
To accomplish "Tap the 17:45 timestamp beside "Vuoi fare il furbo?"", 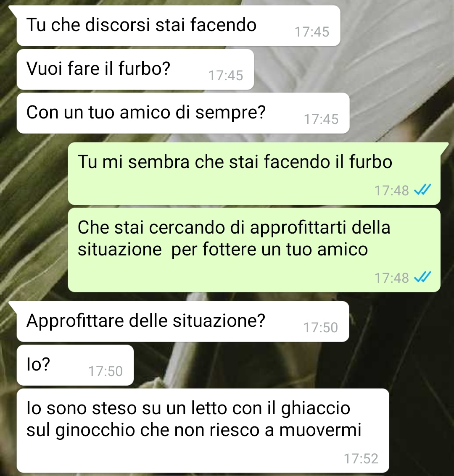I will pyautogui.click(x=226, y=76).
